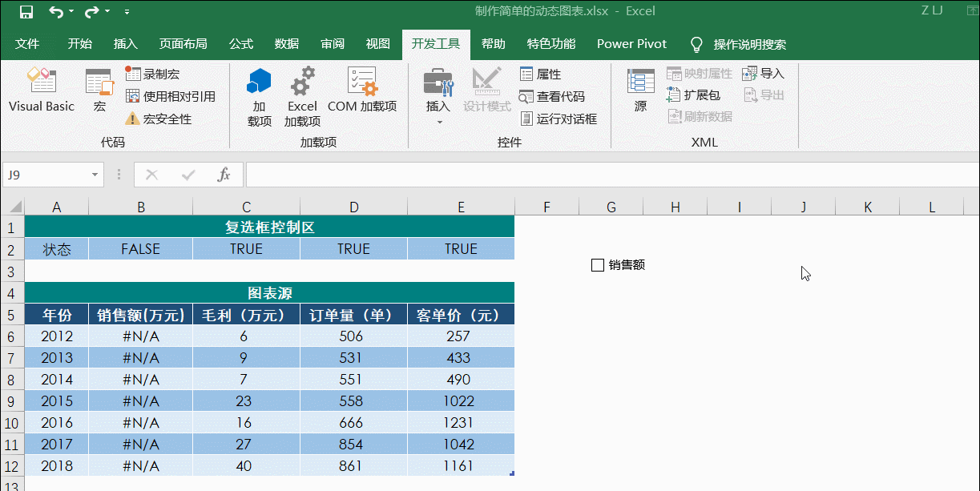Switch to the 特色功能 tab
Screen dimensions: 980x491
pyautogui.click(x=551, y=44)
